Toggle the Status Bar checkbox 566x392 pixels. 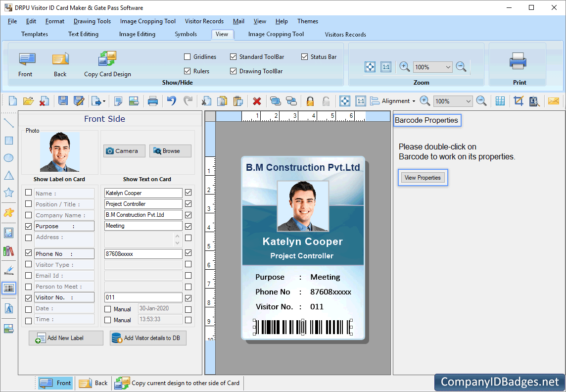coord(304,57)
